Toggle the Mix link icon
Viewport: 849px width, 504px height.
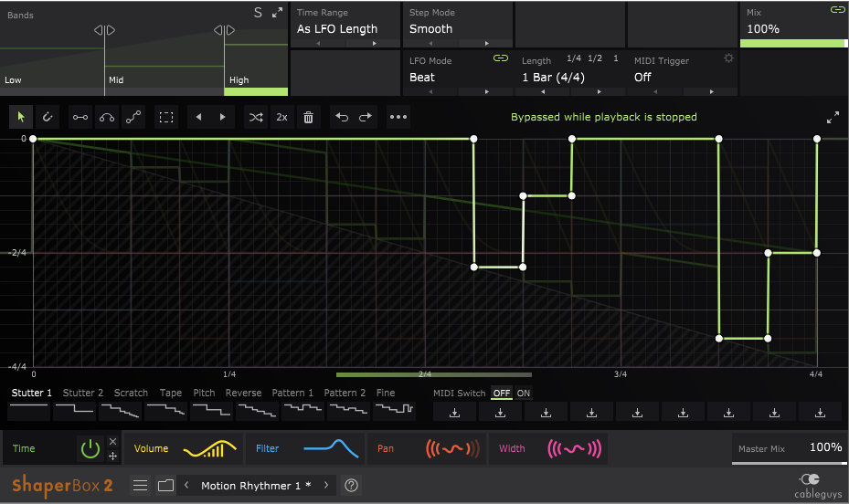tap(837, 9)
